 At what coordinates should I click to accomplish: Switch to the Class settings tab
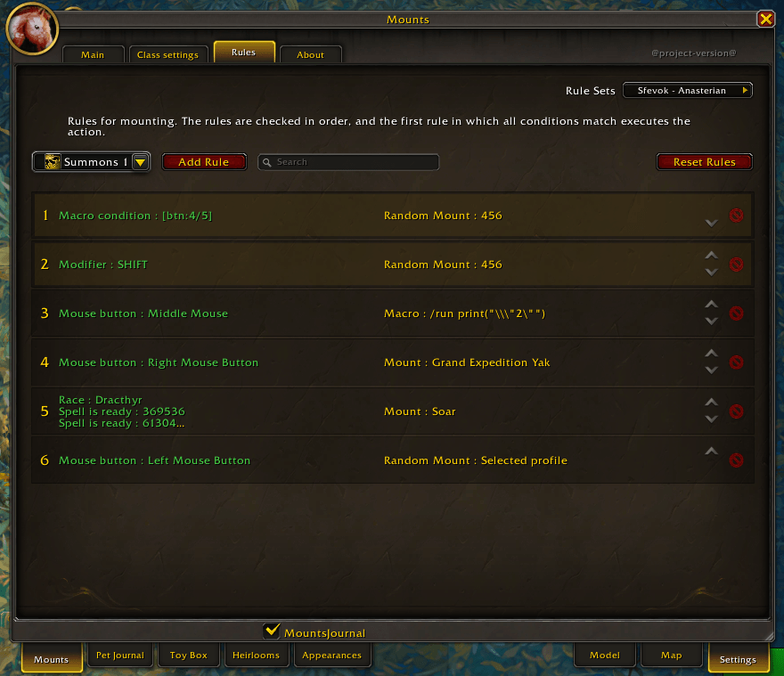(168, 54)
